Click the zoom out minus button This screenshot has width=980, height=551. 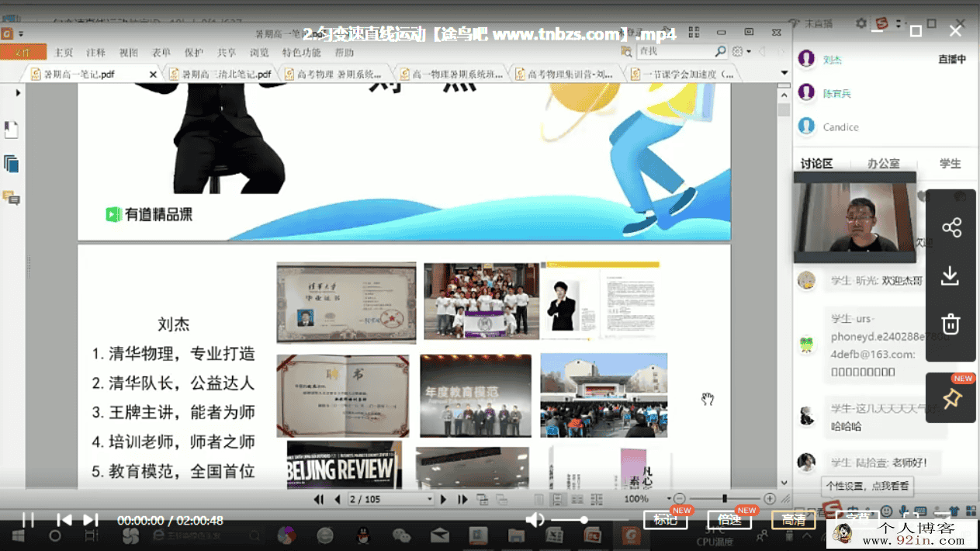click(680, 499)
